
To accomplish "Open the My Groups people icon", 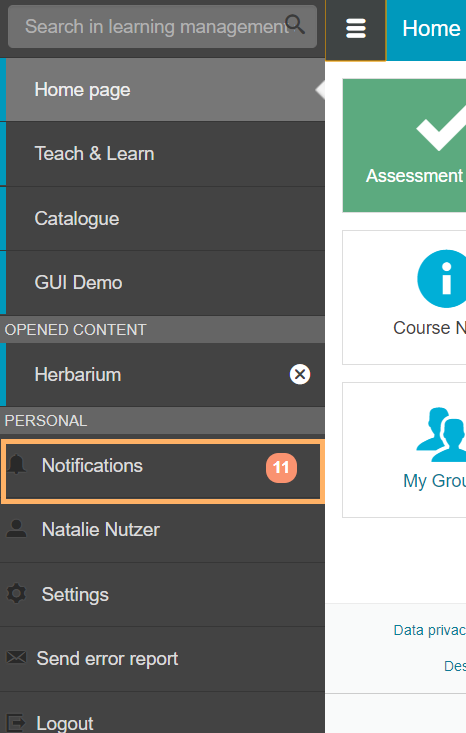I will tap(441, 435).
